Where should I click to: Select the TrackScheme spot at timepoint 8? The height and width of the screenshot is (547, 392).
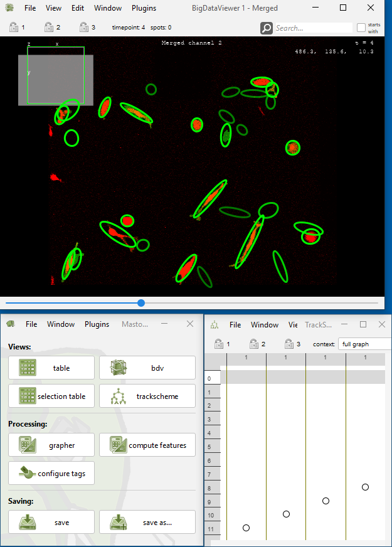[365, 487]
